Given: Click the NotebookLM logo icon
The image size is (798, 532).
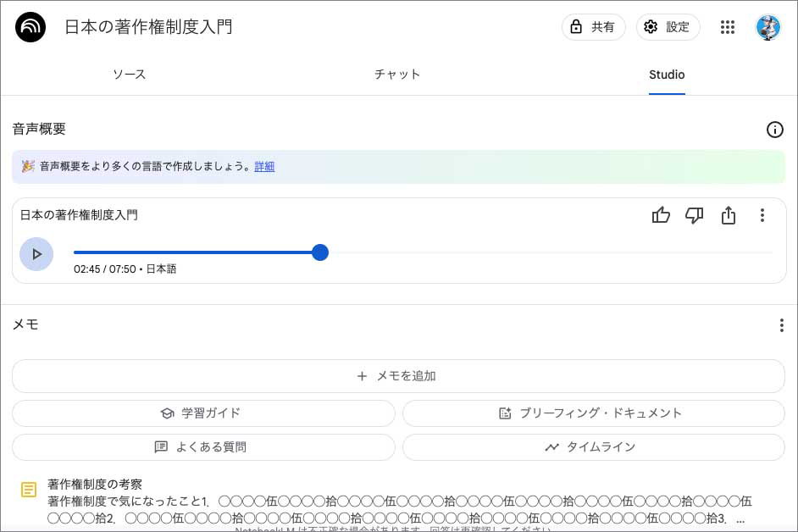Looking at the screenshot, I should 30,27.
